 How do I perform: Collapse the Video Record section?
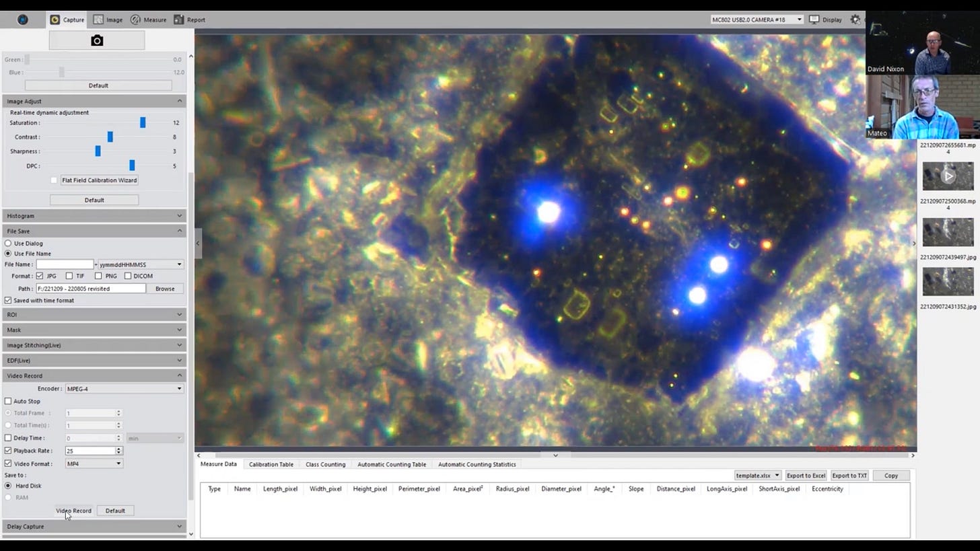coord(94,376)
